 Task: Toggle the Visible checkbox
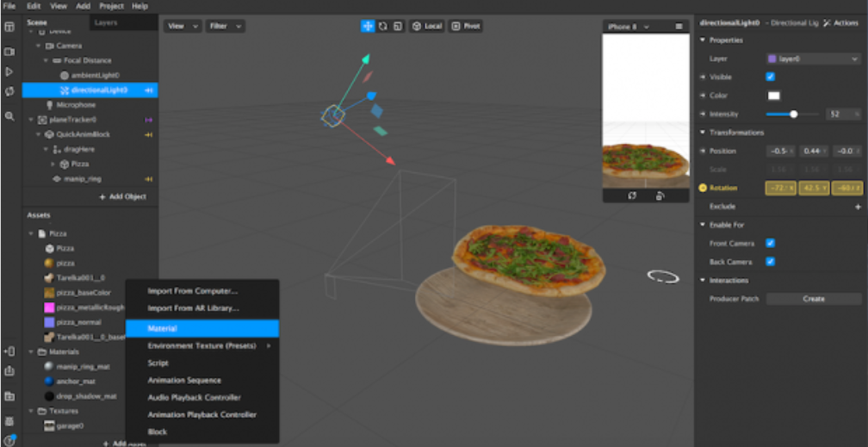(x=770, y=77)
